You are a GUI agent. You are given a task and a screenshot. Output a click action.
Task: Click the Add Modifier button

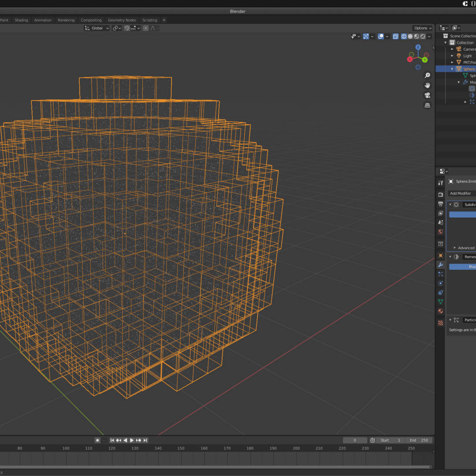461,193
